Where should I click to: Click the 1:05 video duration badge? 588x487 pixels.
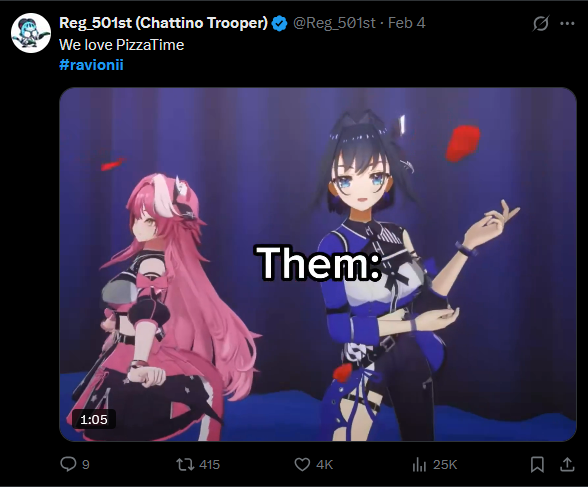point(94,419)
